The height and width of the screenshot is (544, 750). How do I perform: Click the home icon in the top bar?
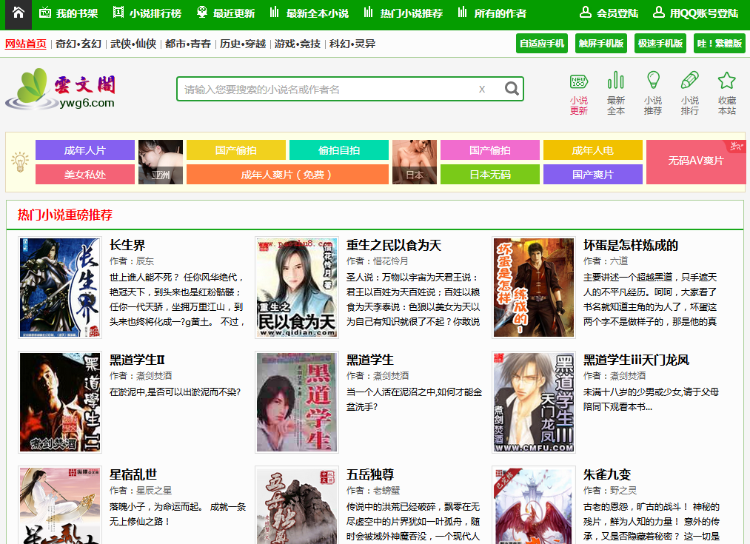[x=18, y=13]
